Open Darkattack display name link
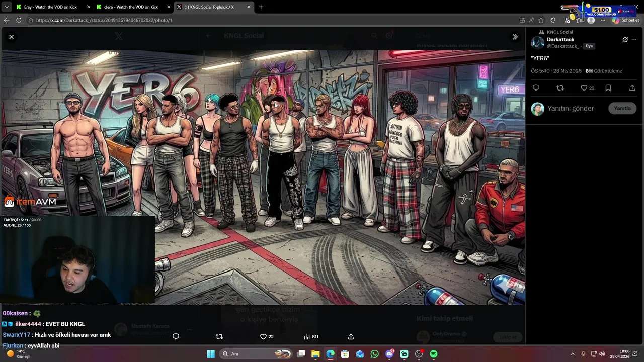The height and width of the screenshot is (362, 644). click(x=560, y=40)
